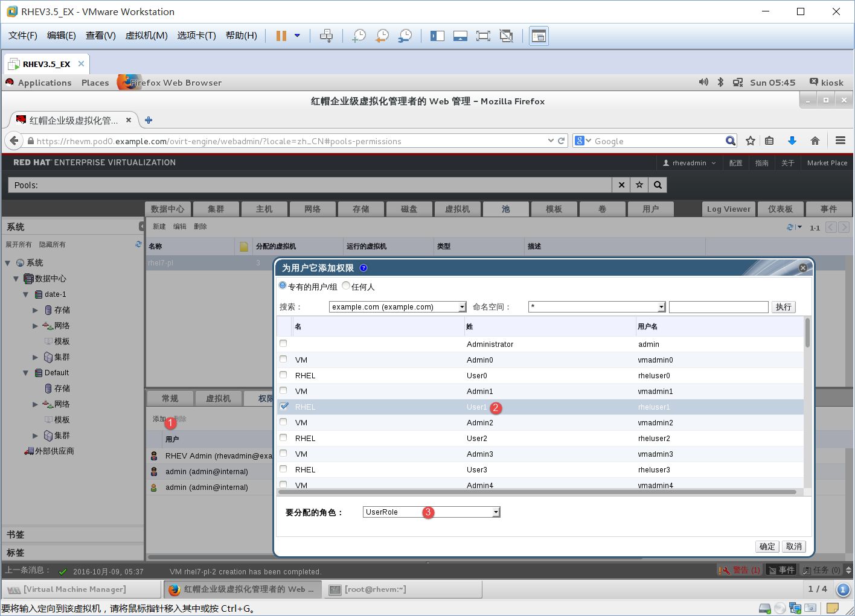
Task: Open example.com search domain dropdown
Action: pos(398,306)
